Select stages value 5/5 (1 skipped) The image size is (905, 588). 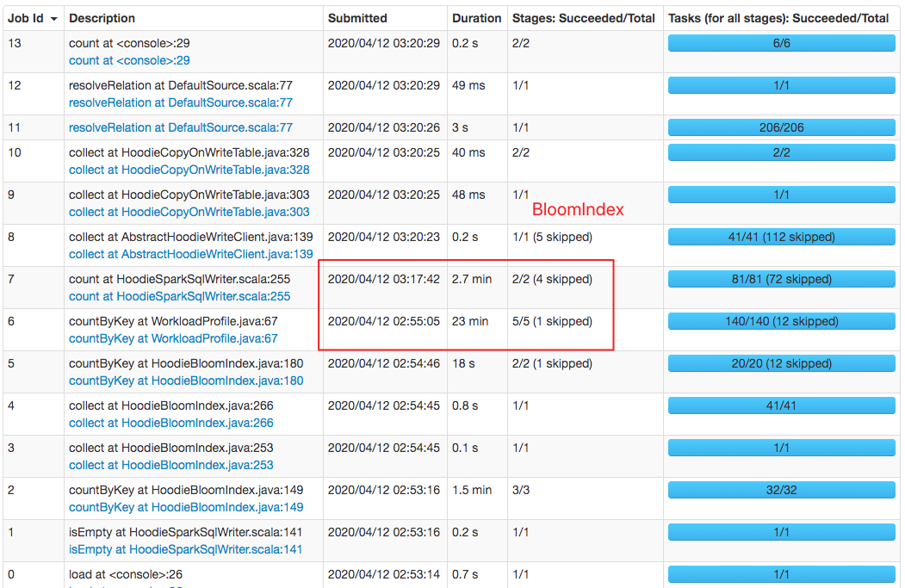pos(552,321)
